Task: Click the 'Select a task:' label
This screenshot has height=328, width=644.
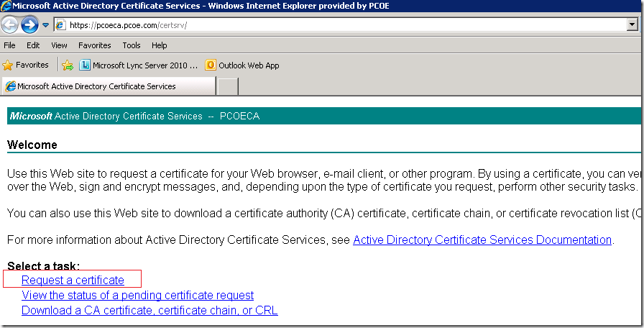Action: coord(44,266)
